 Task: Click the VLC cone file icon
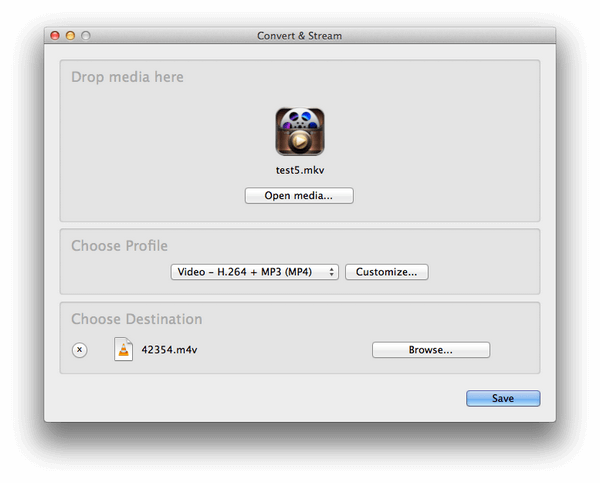123,350
